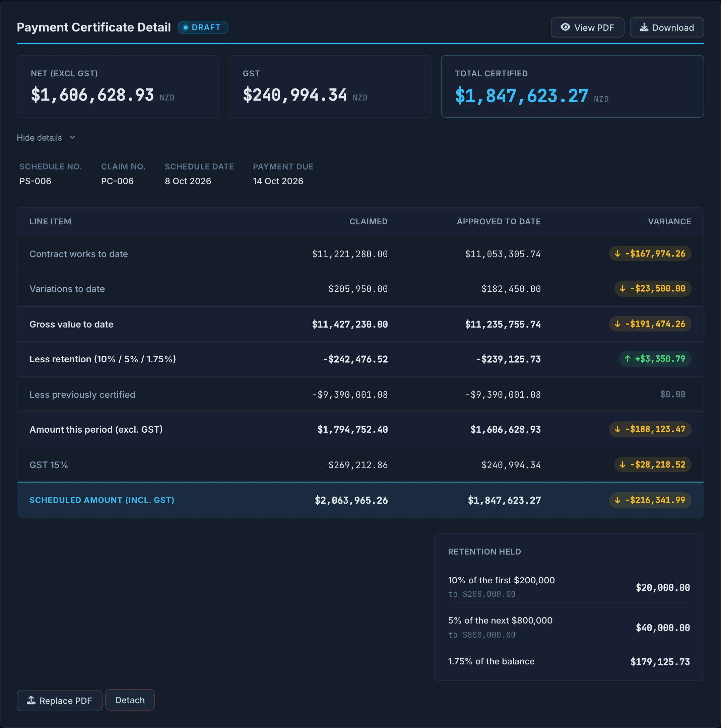
Task: Click retention amount $40,000.00
Action: 663,628
